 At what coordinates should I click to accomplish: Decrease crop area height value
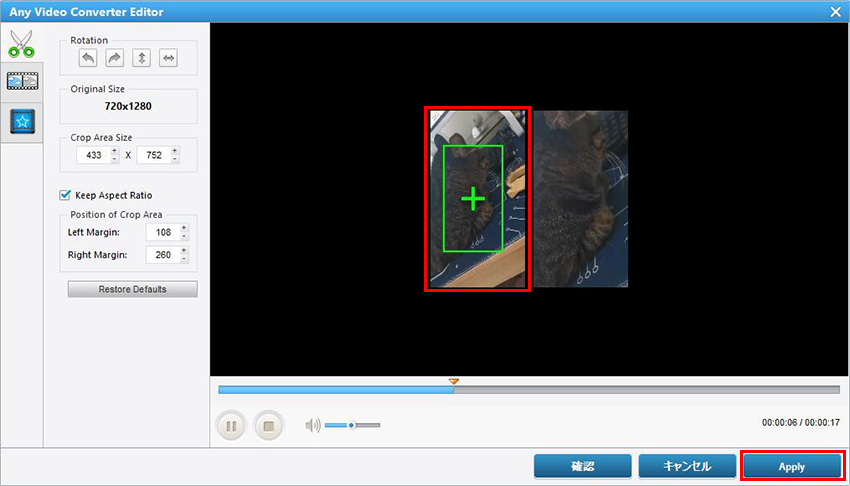[175, 160]
